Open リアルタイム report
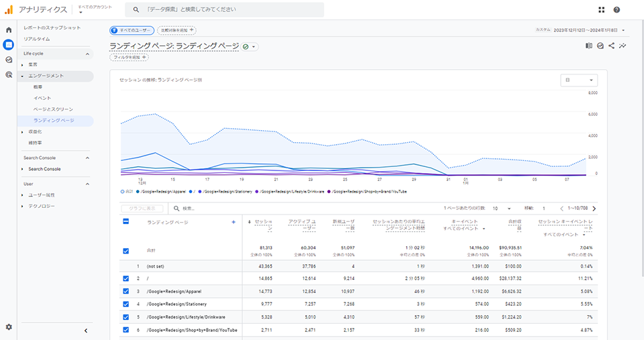The height and width of the screenshot is (340, 644). pos(36,39)
